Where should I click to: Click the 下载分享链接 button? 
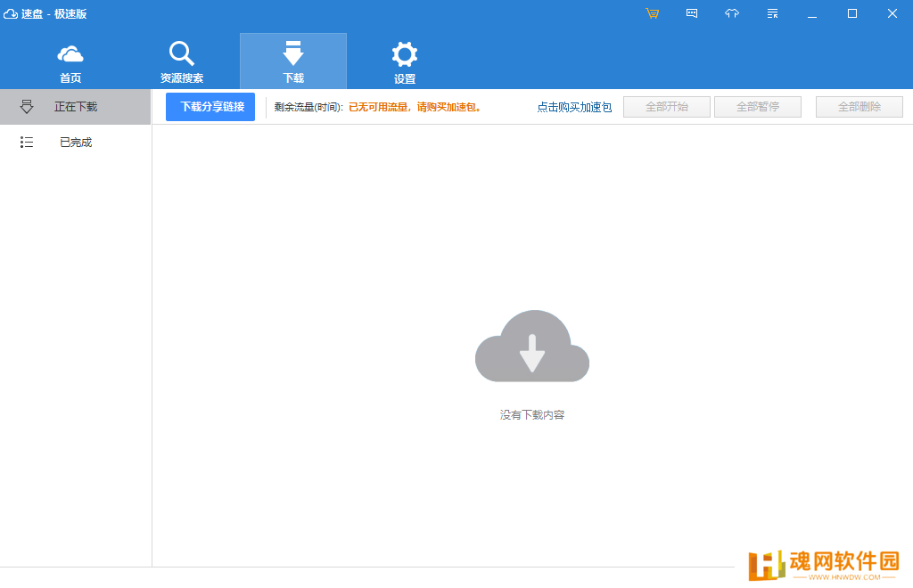(x=210, y=107)
